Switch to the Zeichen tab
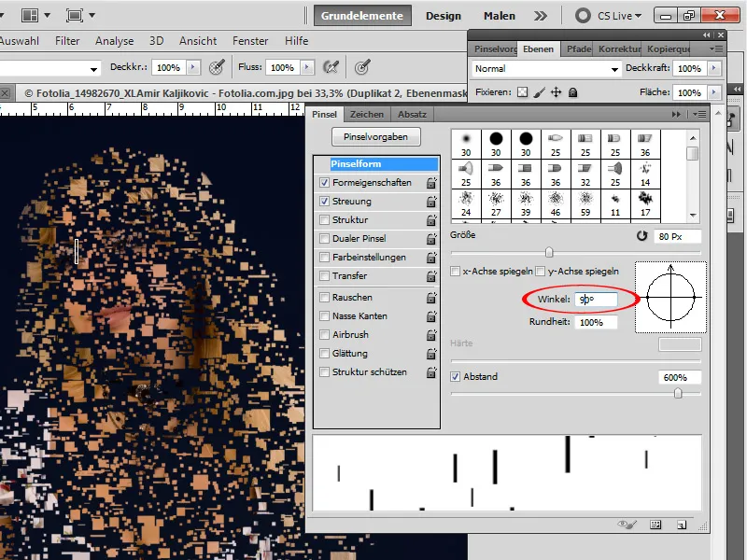The image size is (747, 560). pyautogui.click(x=367, y=114)
